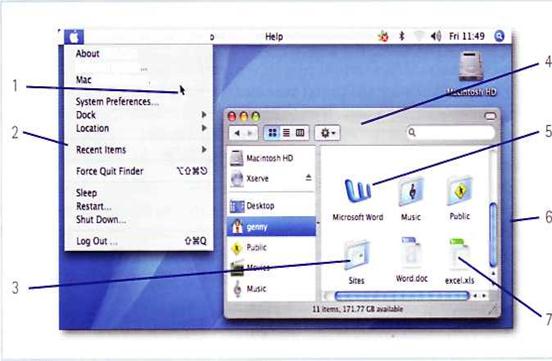Choose Restart from Apple menu

pos(139,206)
